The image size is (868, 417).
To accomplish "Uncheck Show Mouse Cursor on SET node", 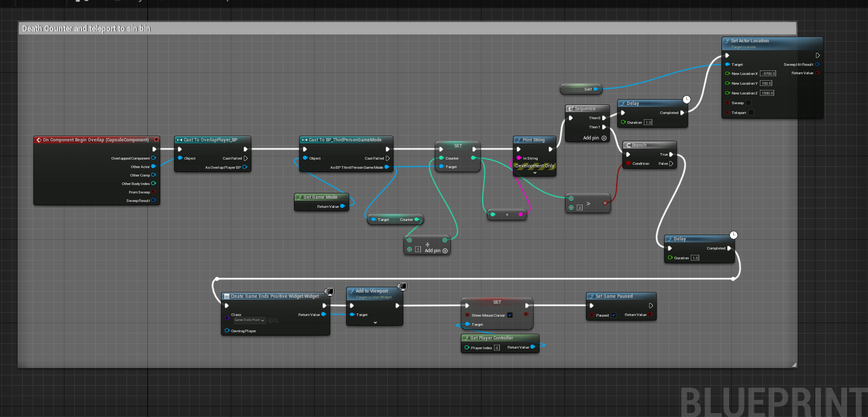I will [x=510, y=315].
